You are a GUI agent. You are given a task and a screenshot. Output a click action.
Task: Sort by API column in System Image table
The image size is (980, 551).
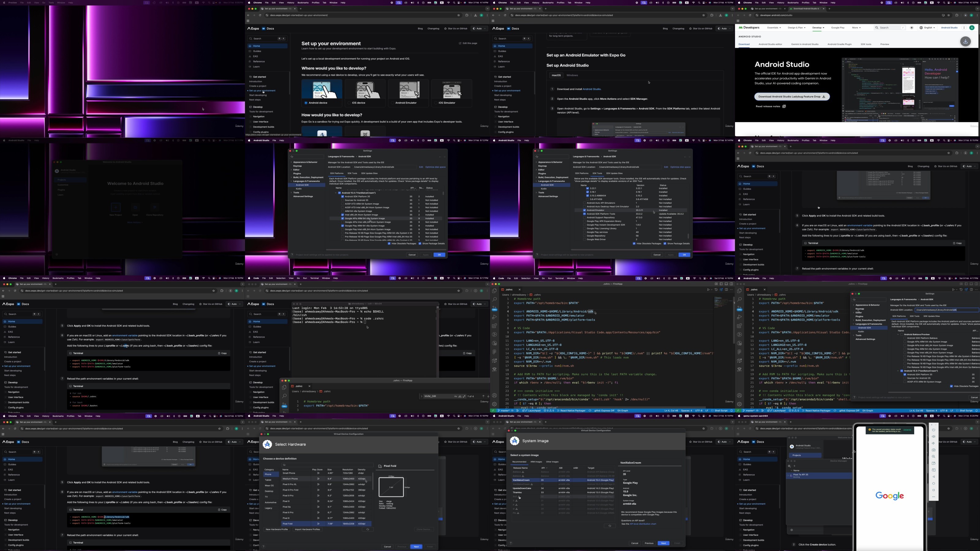[544, 468]
